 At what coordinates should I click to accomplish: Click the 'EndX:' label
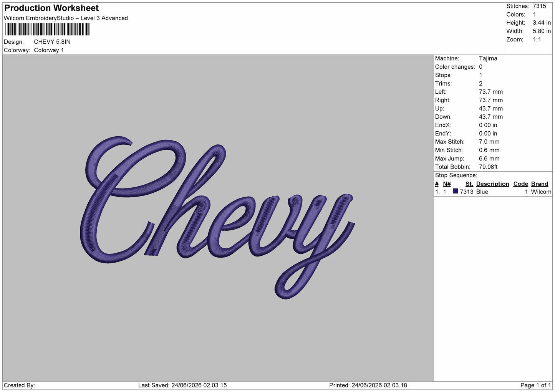[x=443, y=125]
